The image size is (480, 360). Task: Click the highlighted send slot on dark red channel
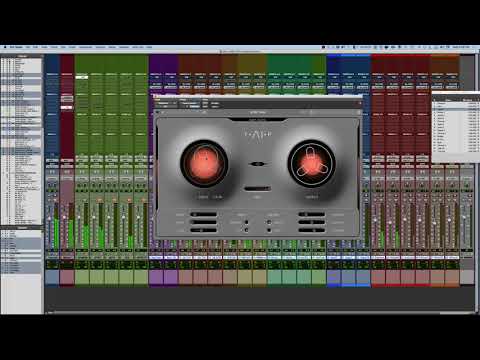(x=67, y=107)
